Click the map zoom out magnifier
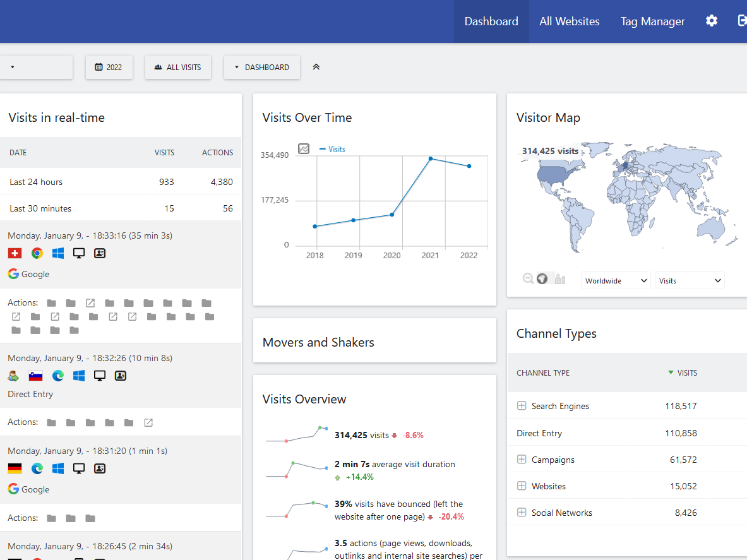 528,278
